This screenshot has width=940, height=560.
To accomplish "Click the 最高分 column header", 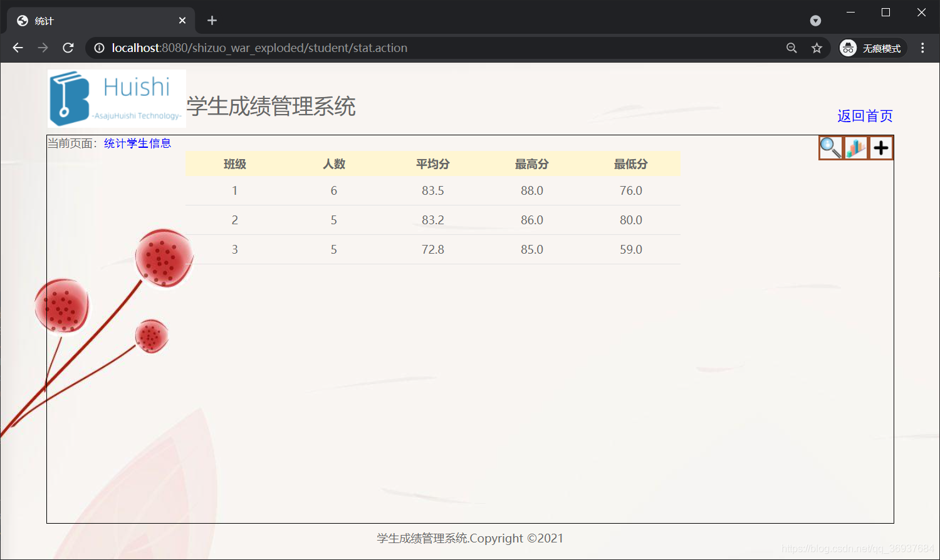I will tap(532, 164).
